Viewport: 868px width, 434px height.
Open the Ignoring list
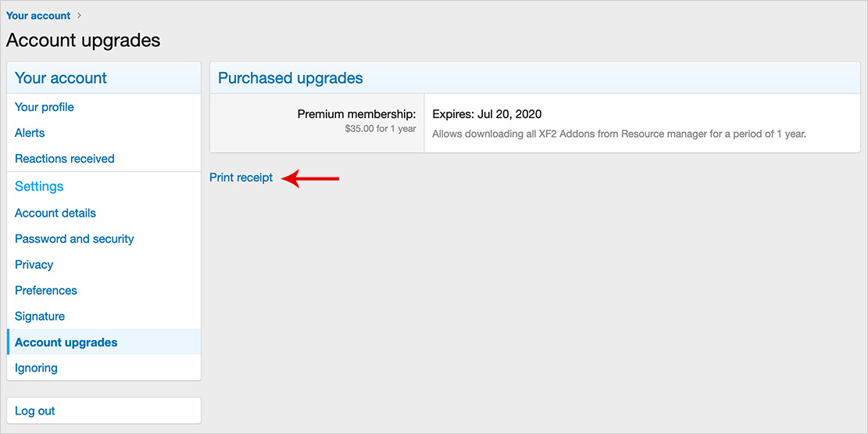coord(36,368)
